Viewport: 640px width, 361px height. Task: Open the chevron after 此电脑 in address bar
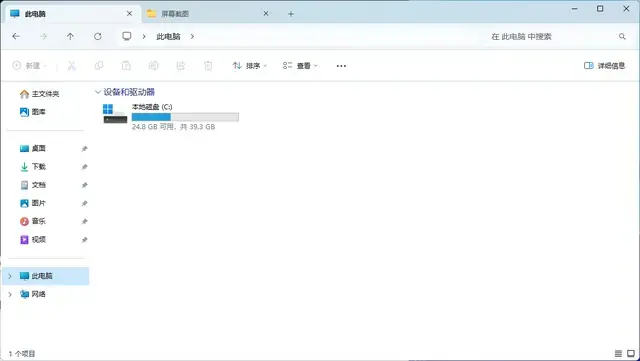click(192, 36)
